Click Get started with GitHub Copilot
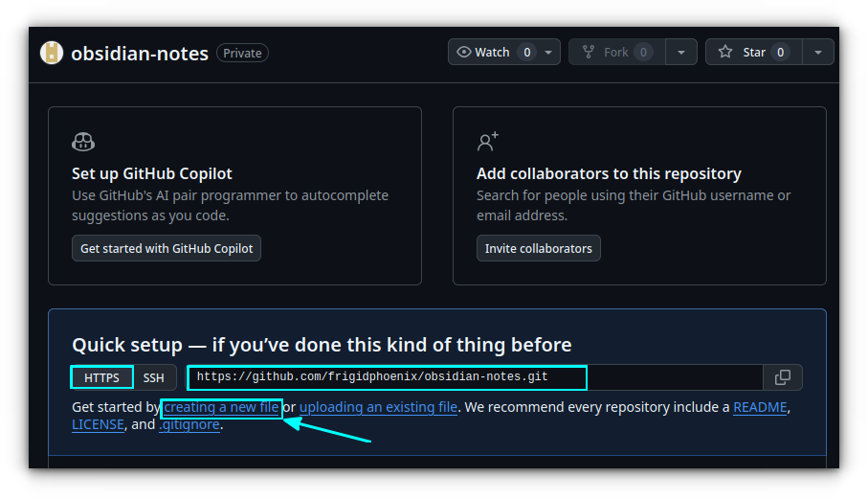This screenshot has height=499, width=868. [167, 248]
